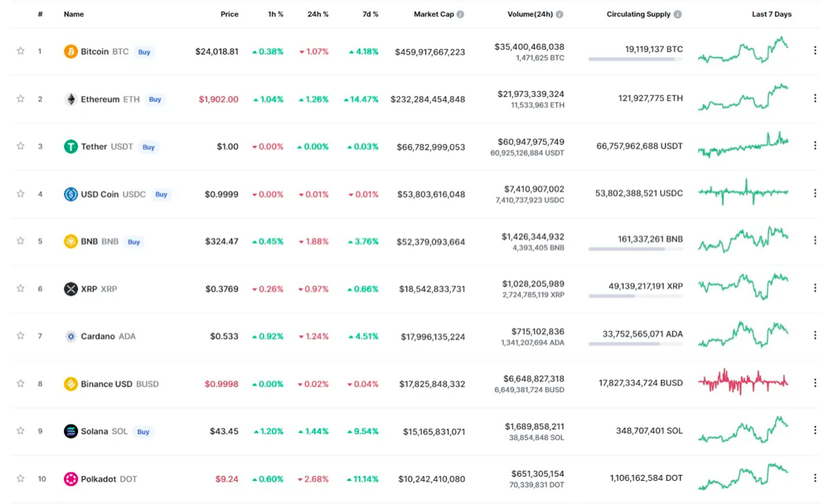This screenshot has height=504, width=829.
Task: Mark Solana with the watchlist star
Action: [x=20, y=430]
